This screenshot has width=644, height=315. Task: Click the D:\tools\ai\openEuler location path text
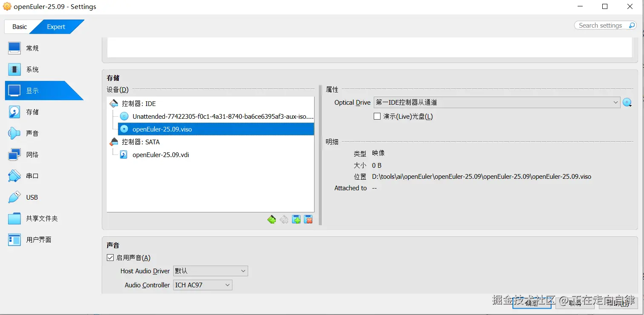[x=481, y=176]
